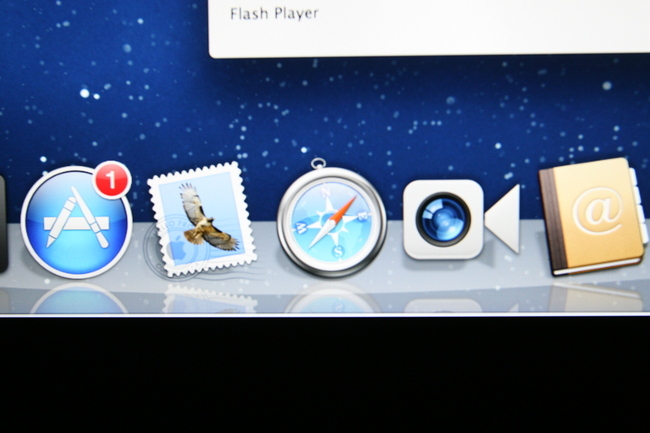Launch Mail from the dock

pos(202,219)
